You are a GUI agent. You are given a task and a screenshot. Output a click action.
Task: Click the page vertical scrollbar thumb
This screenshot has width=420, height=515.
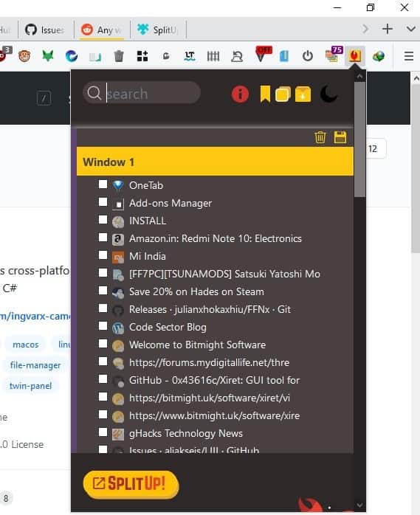tap(416, 167)
